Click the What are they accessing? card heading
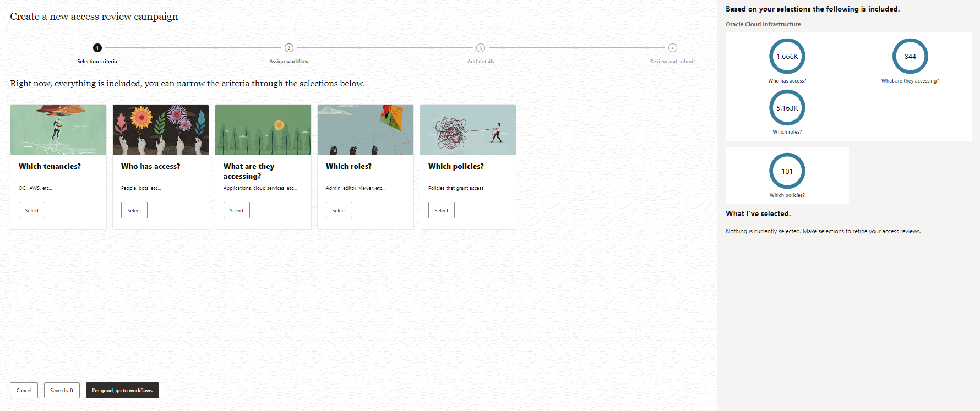Screen dimensions: 980x411 pyautogui.click(x=249, y=171)
